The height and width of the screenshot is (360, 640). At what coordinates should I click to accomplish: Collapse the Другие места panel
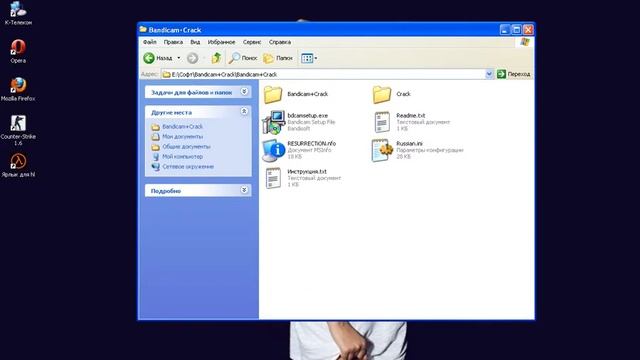point(244,111)
